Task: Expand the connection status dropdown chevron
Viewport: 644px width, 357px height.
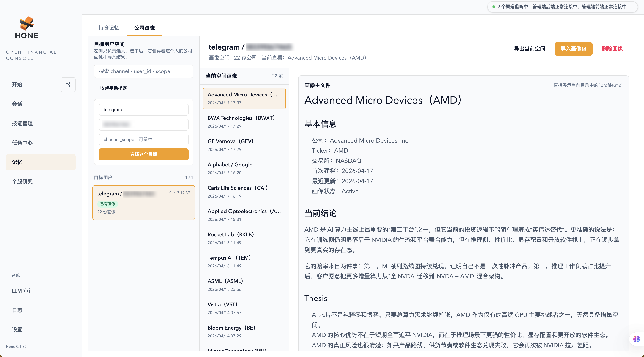Action: tap(631, 7)
